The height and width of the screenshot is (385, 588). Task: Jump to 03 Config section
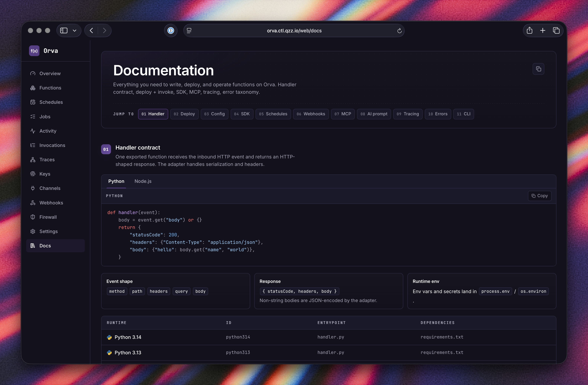214,114
